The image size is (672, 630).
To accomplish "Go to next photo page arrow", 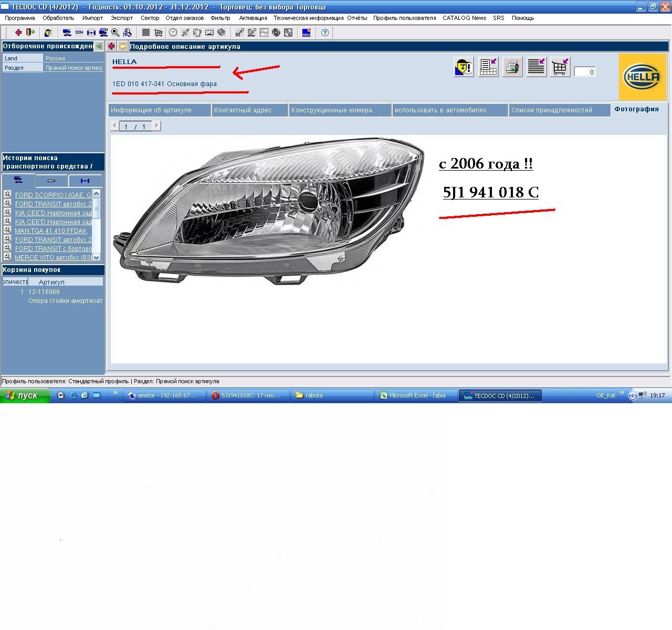I will pos(156,126).
